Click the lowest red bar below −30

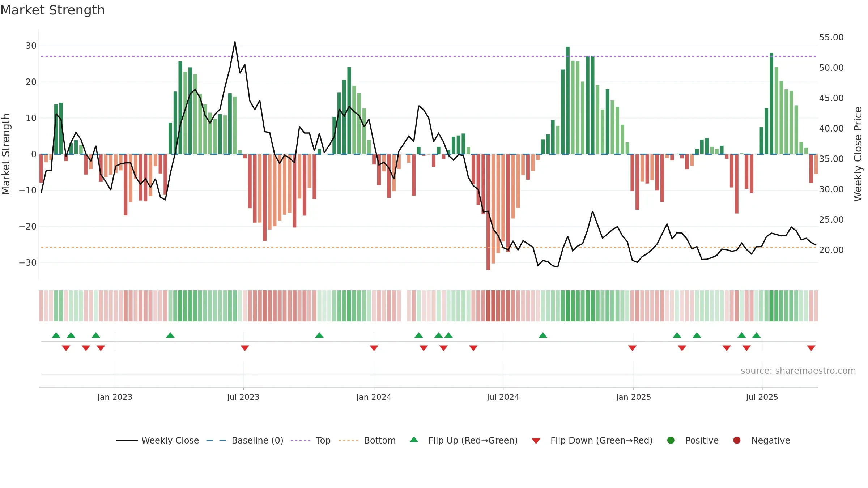[x=488, y=212]
